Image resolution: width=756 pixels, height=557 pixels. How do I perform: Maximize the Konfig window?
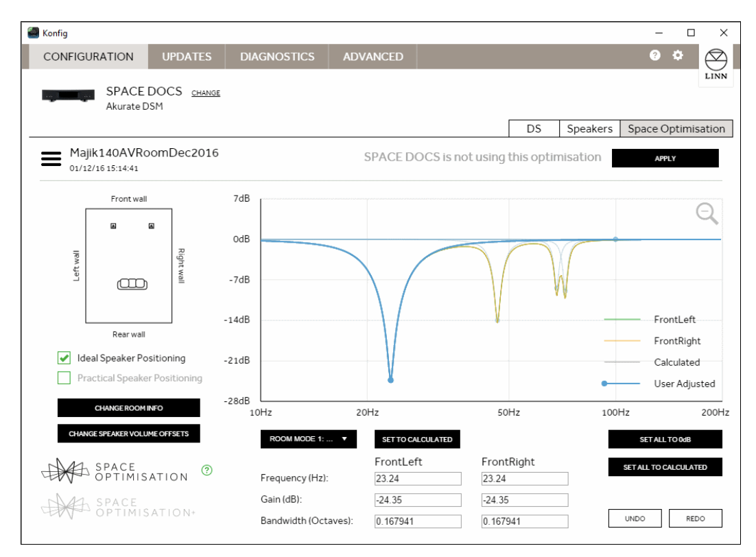(691, 33)
